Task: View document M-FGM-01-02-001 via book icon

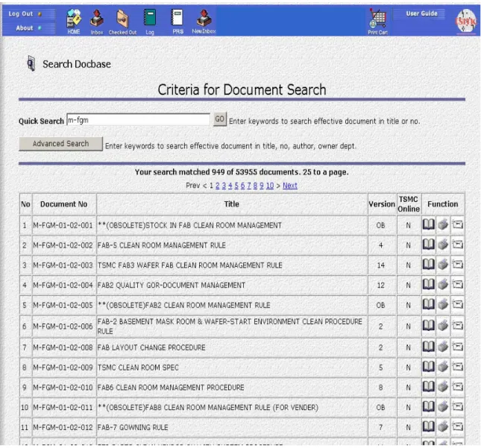Action: pyautogui.click(x=428, y=225)
